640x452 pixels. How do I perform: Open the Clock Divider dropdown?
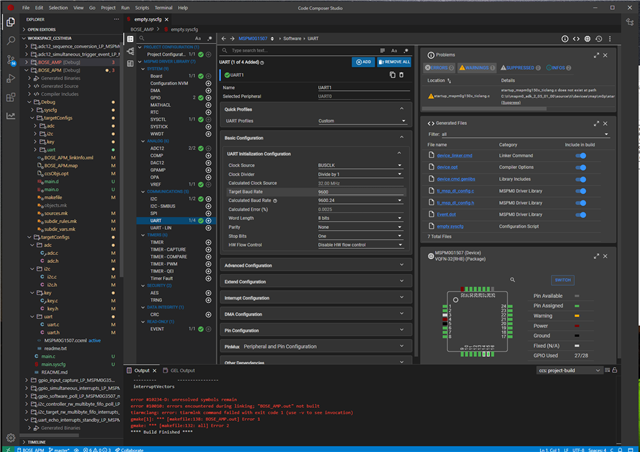(x=360, y=174)
